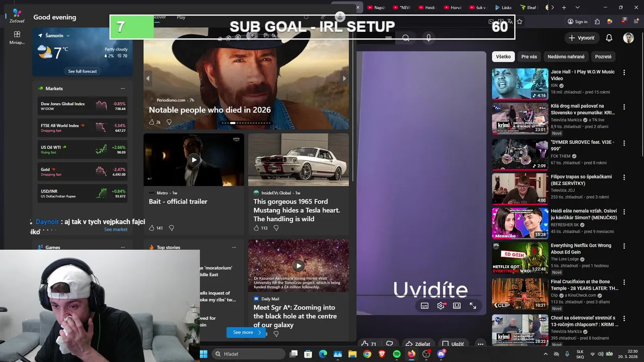Open the browser tab list chevron
The height and width of the screenshot is (362, 644).
click(x=577, y=8)
